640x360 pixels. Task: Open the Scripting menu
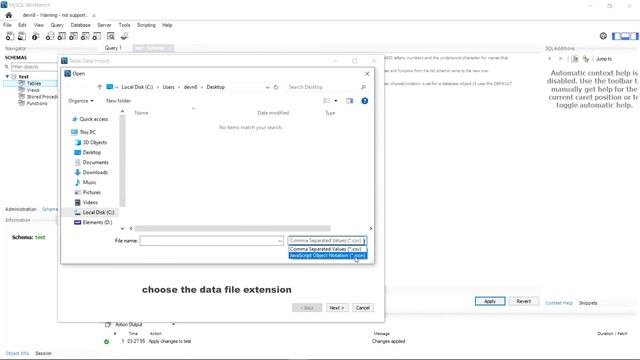click(x=146, y=25)
